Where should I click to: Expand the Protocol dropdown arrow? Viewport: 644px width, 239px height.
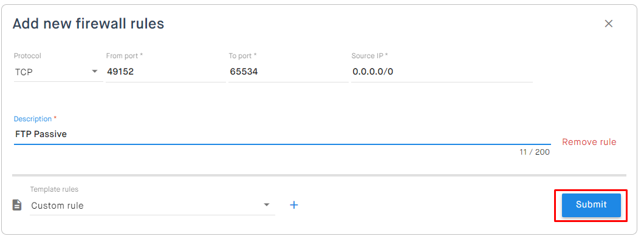[95, 72]
